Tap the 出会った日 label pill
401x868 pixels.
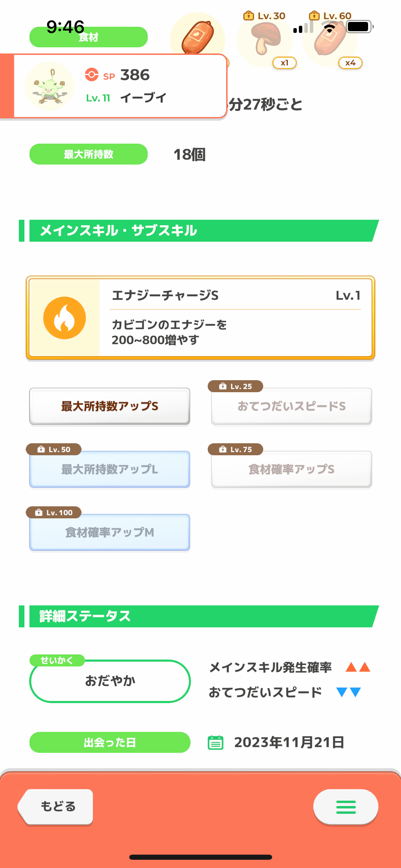[x=110, y=743]
